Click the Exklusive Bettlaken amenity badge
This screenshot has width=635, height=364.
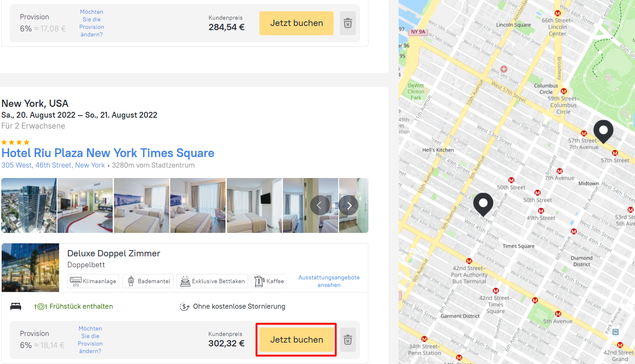[212, 281]
